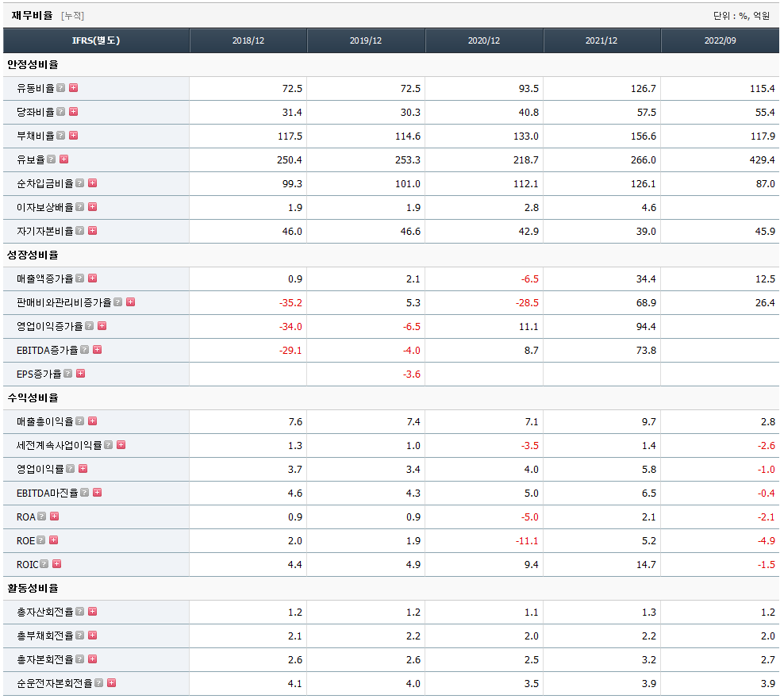Click the 유보율 value 429.4

pos(762,160)
